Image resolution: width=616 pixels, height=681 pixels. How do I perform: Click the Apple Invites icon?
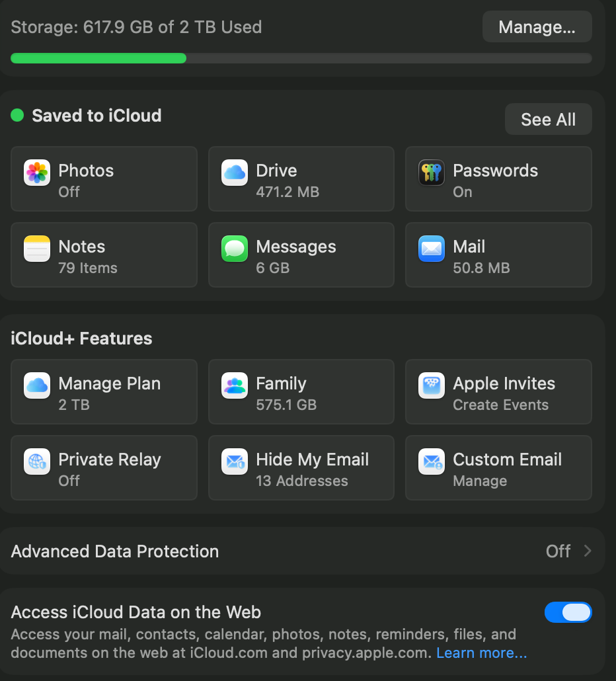pos(432,386)
